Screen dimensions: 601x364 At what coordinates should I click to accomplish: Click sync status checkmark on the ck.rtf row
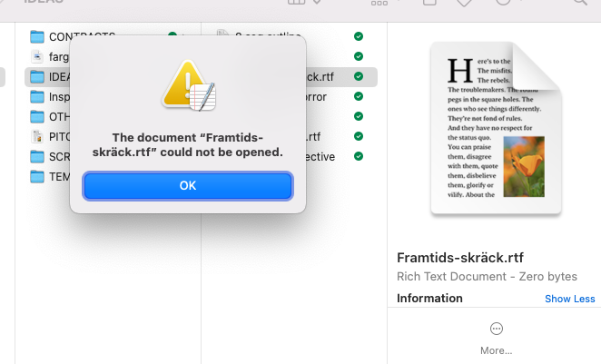tap(359, 76)
